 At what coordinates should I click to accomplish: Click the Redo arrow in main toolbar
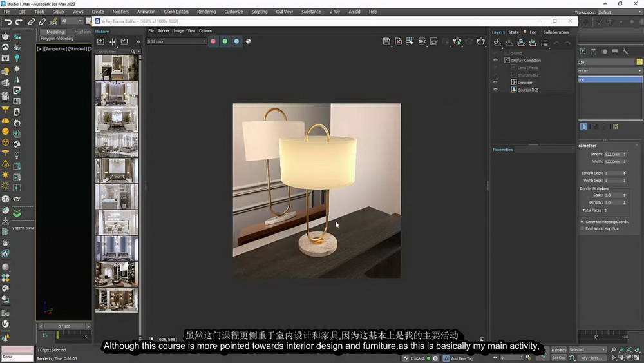click(19, 21)
